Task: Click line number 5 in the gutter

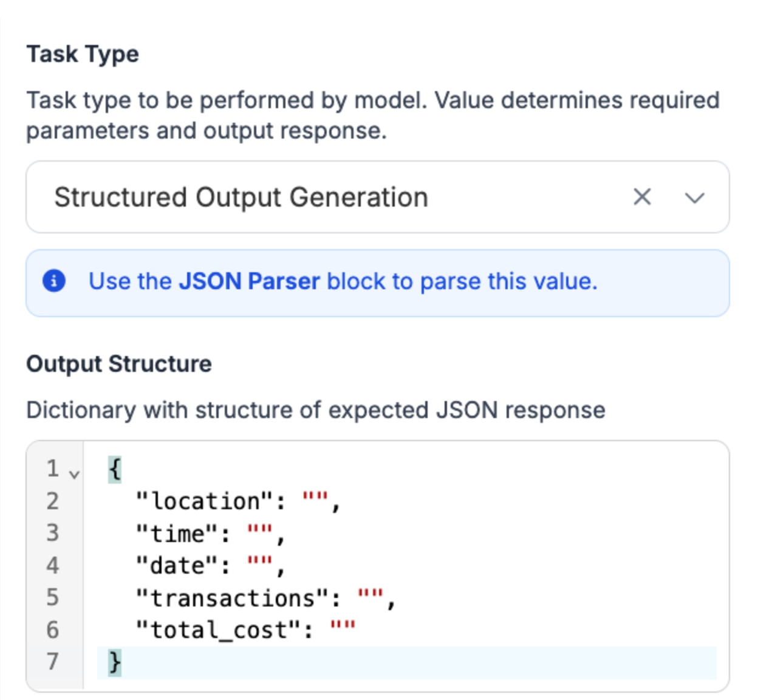Action: (x=53, y=598)
